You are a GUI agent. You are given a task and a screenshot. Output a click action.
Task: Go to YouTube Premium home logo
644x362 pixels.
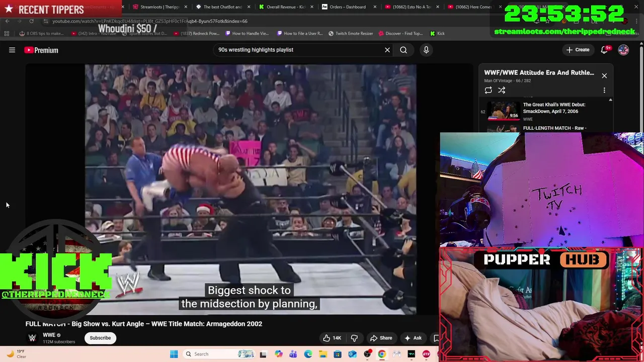(41, 50)
